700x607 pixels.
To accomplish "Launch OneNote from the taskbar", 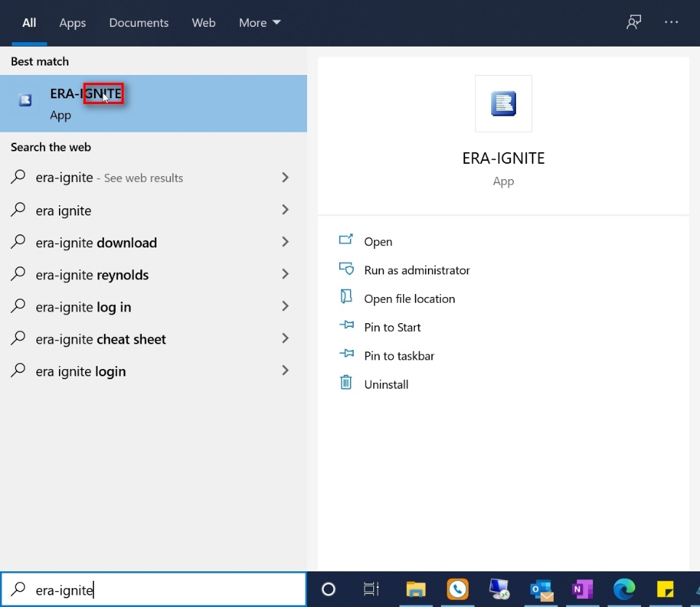I will [582, 590].
